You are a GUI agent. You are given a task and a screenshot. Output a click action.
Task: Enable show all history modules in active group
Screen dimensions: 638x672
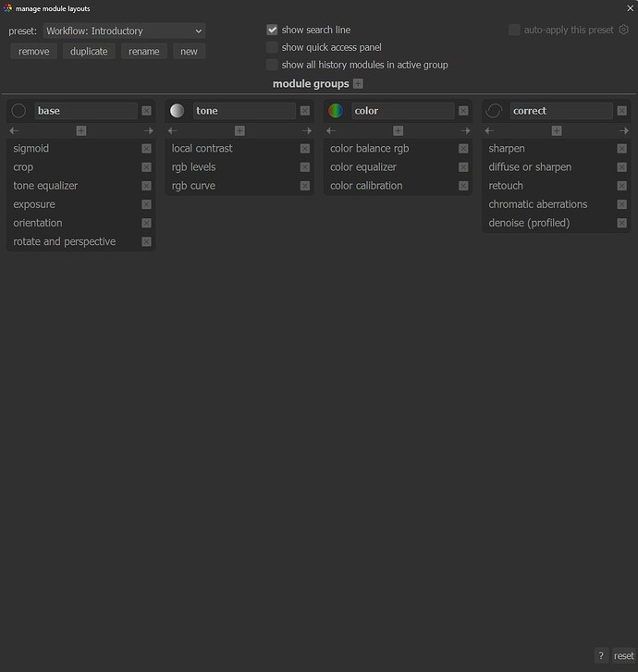click(x=272, y=65)
